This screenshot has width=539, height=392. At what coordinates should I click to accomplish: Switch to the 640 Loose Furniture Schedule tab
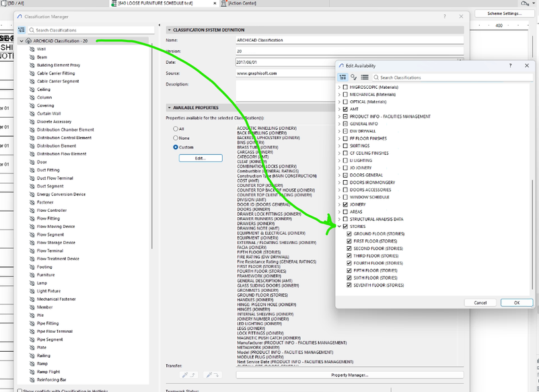pos(164,3)
